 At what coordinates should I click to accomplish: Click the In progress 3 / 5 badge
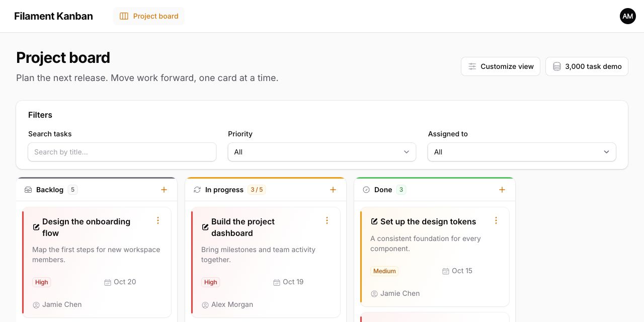point(257,190)
